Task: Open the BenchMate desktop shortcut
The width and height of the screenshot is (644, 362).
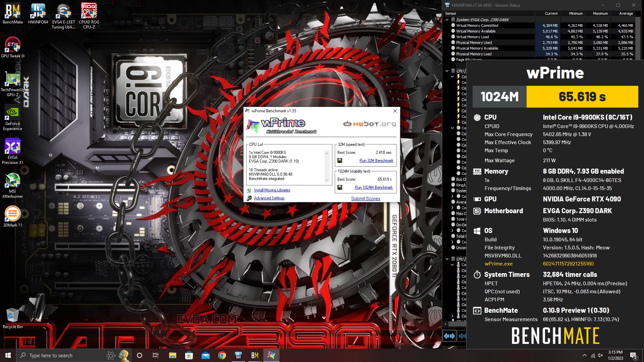Action: [x=13, y=14]
